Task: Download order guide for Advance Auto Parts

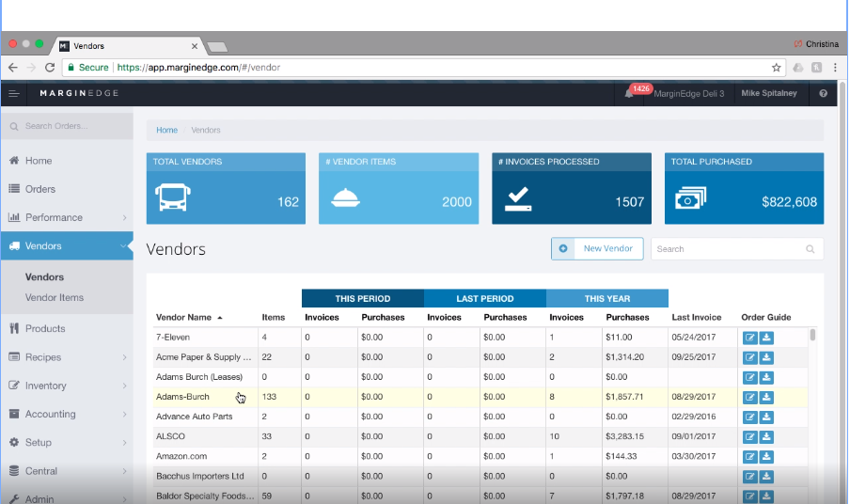Action: tap(766, 417)
